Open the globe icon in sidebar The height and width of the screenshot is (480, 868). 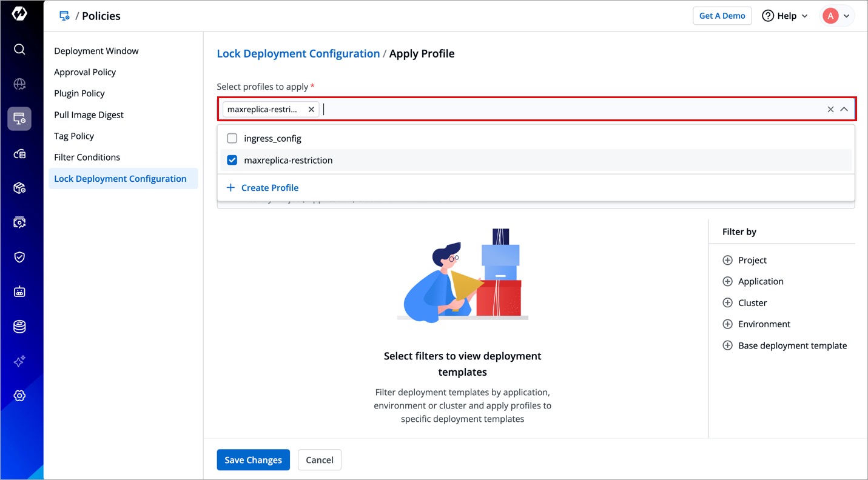[x=19, y=84]
